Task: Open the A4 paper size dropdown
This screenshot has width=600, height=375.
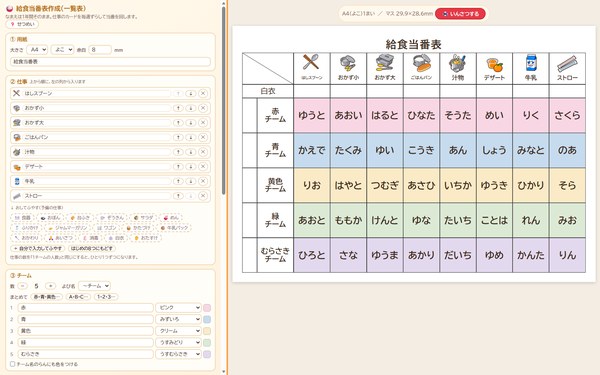Action: click(x=37, y=50)
